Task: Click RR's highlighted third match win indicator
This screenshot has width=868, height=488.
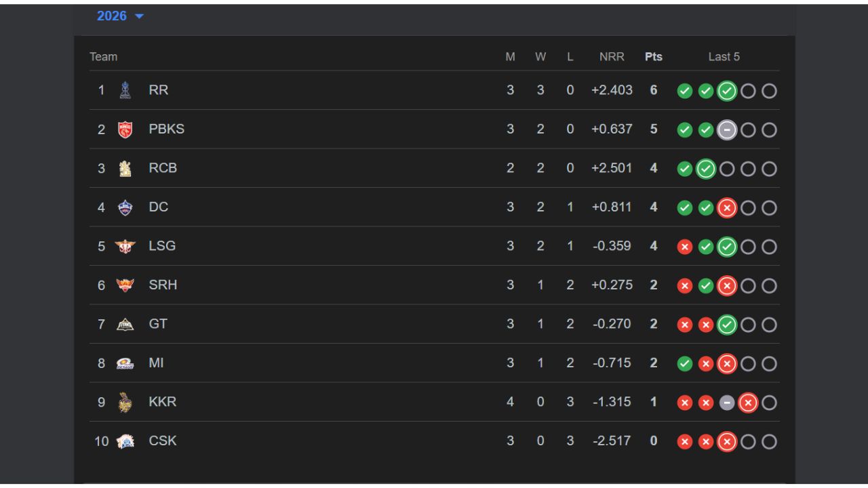Action: [727, 91]
